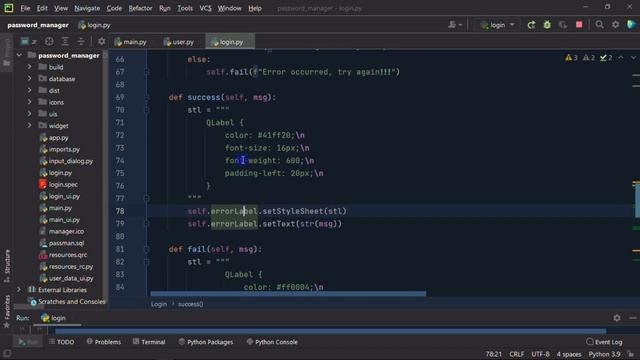Open the Navigate menu

pos(87,8)
